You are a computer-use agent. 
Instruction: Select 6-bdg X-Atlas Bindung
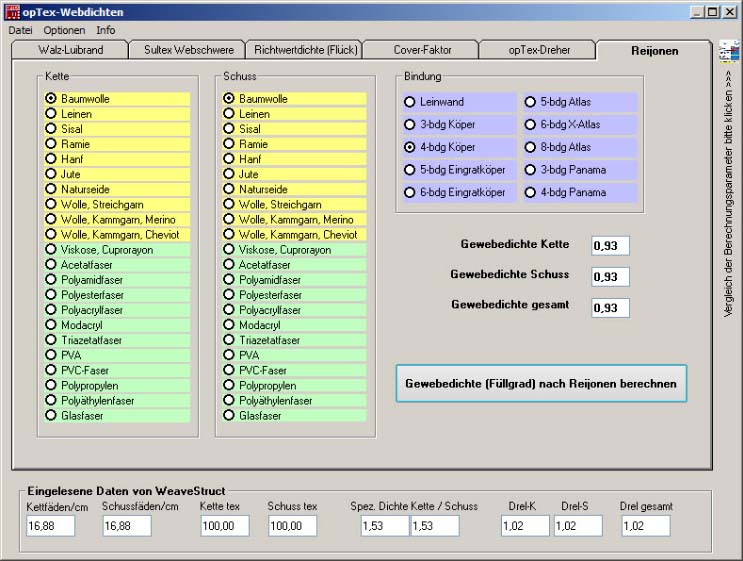(x=580, y=125)
